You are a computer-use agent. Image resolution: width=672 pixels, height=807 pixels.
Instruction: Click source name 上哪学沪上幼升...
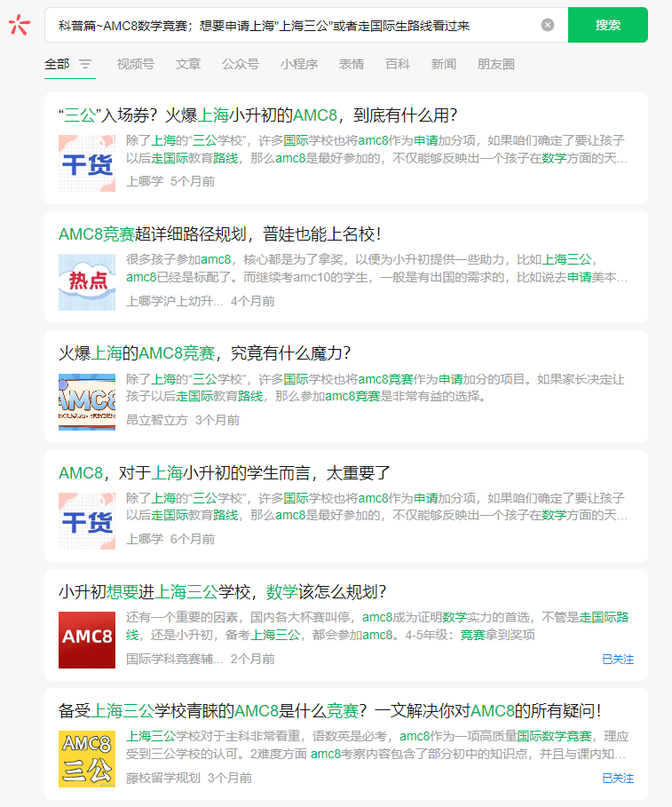pyautogui.click(x=174, y=301)
